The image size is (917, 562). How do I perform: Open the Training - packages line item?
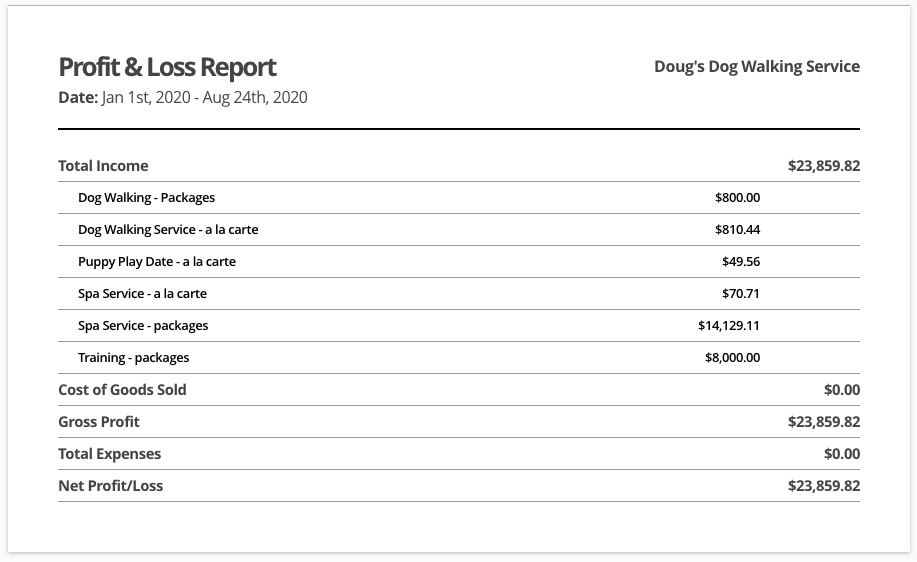(133, 358)
